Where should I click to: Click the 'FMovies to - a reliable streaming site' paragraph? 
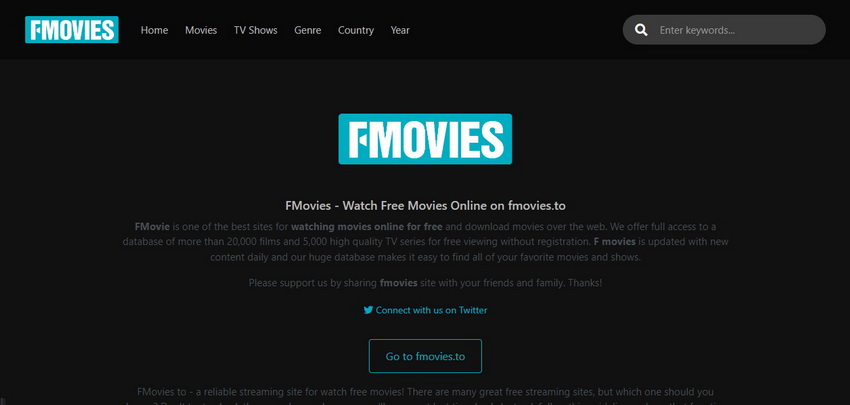[x=425, y=397]
